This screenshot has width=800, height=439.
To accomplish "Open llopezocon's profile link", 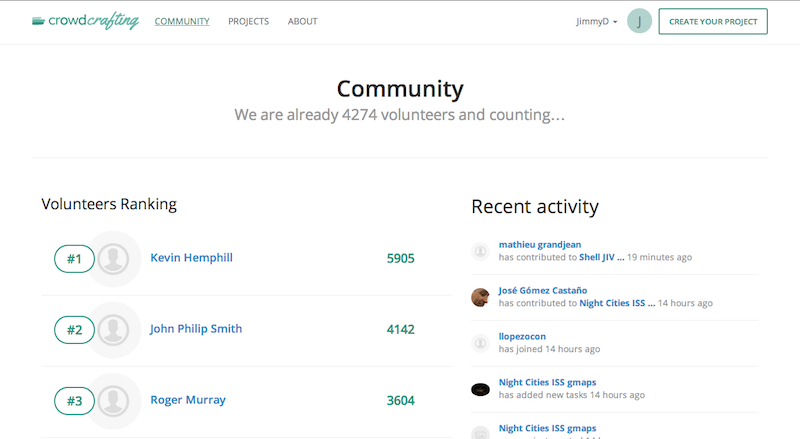I will (x=522, y=336).
